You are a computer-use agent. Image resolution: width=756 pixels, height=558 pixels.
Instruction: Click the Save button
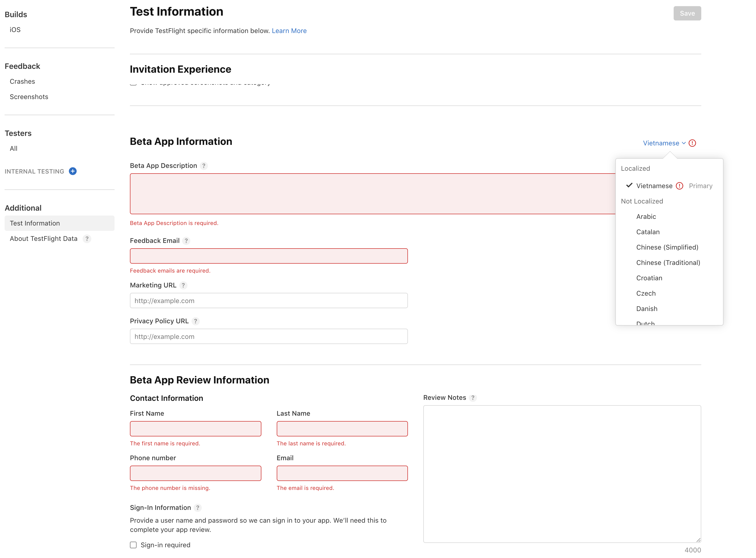point(687,14)
